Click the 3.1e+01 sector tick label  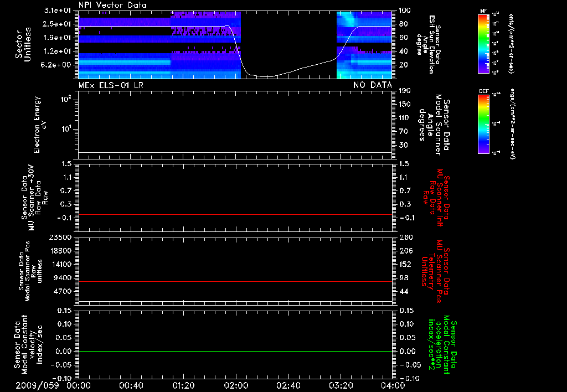point(58,11)
